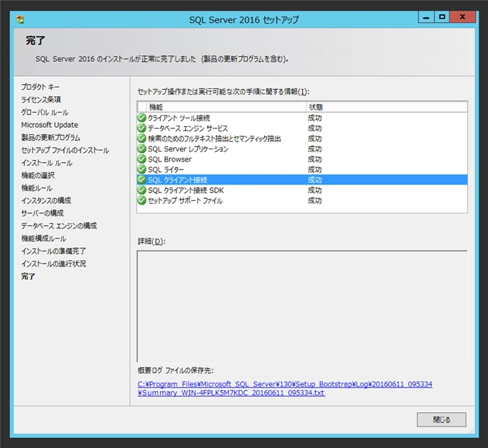Select the クライアント ツール接続 row text

[x=179, y=118]
